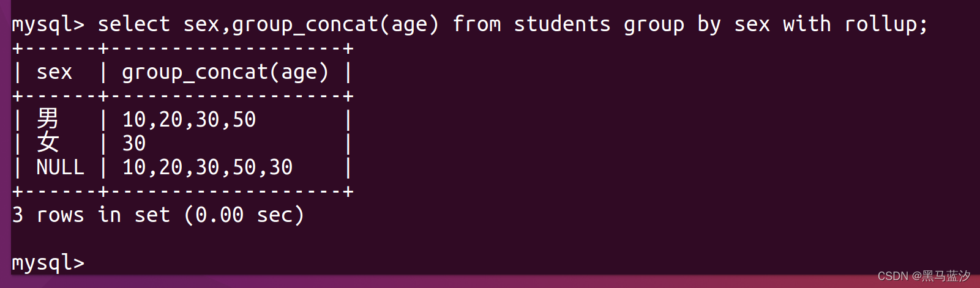Click the word with in the query
This screenshot has width=980, height=288.
point(807,24)
